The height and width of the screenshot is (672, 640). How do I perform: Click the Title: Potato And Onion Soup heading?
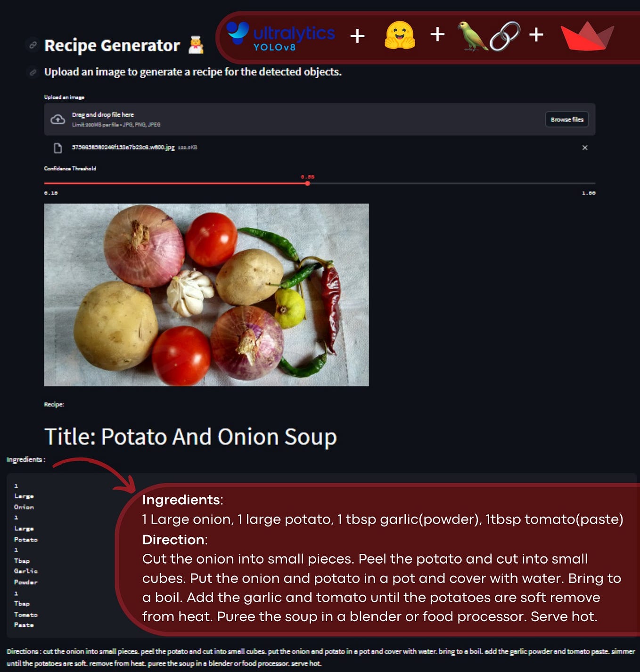[x=190, y=437]
